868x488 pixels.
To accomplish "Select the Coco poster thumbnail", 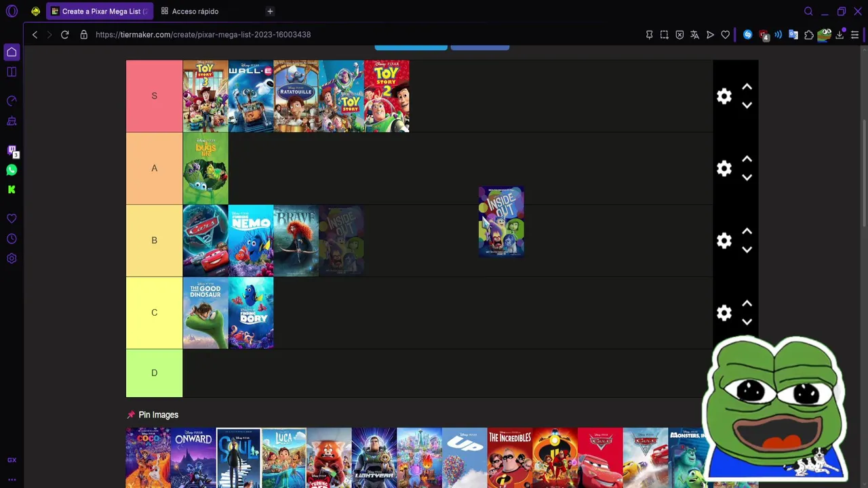I will pos(148,457).
